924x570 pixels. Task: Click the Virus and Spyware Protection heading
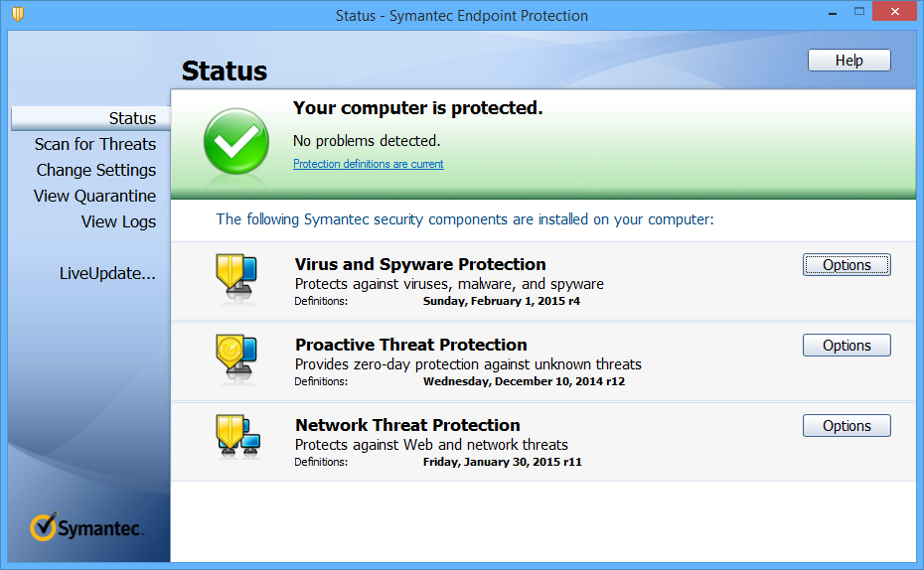[420, 264]
